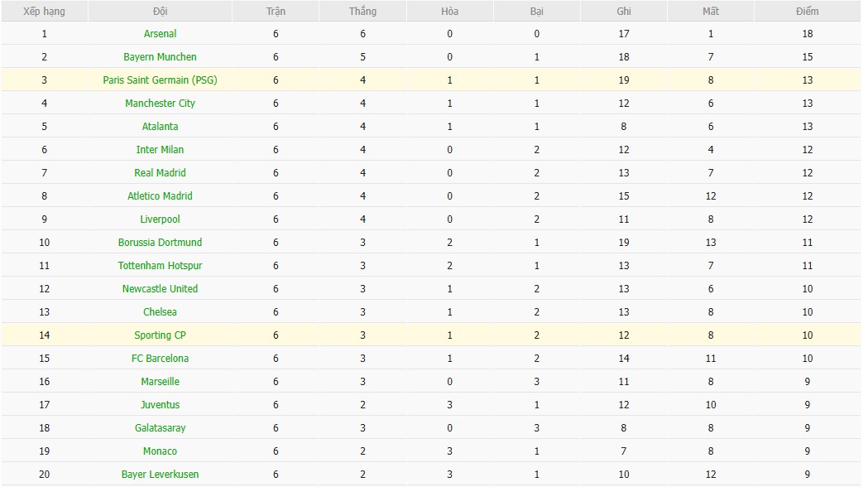
Task: Select Juventus from the standings
Action: click(x=160, y=405)
